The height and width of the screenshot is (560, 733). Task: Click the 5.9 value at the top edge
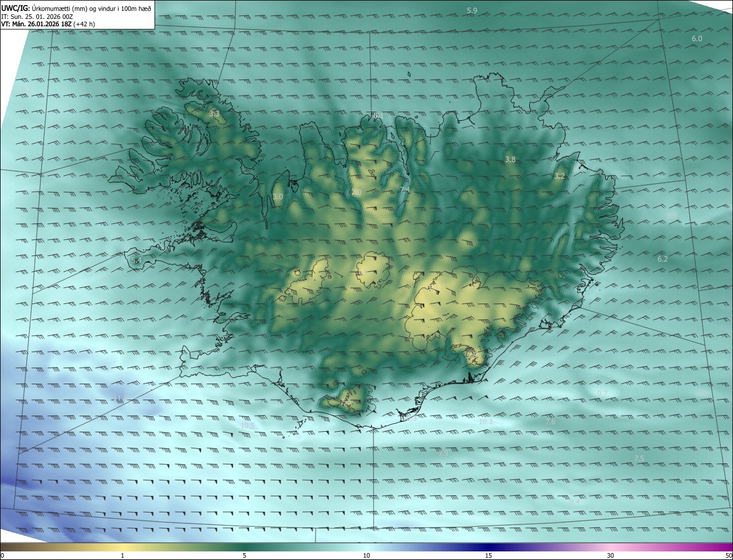[x=472, y=11]
